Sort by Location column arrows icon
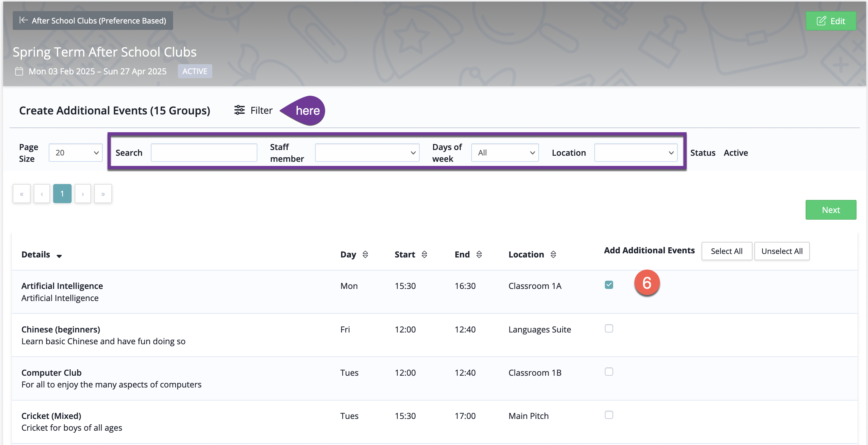Image resolution: width=868 pixels, height=445 pixels. pos(553,255)
